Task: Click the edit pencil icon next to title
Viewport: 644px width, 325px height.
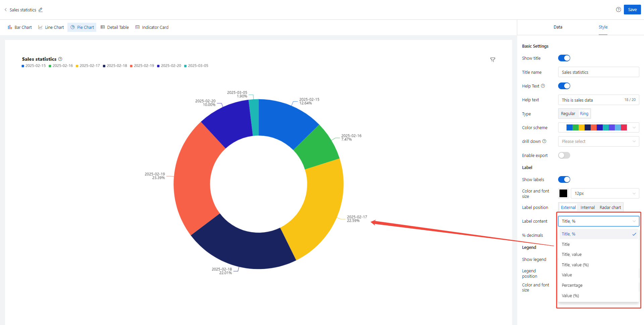Action: point(41,10)
